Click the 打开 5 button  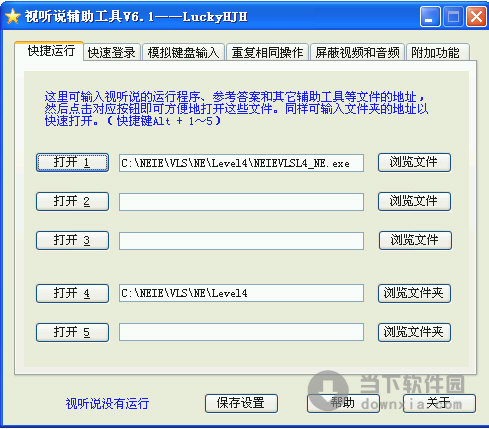[x=72, y=332]
